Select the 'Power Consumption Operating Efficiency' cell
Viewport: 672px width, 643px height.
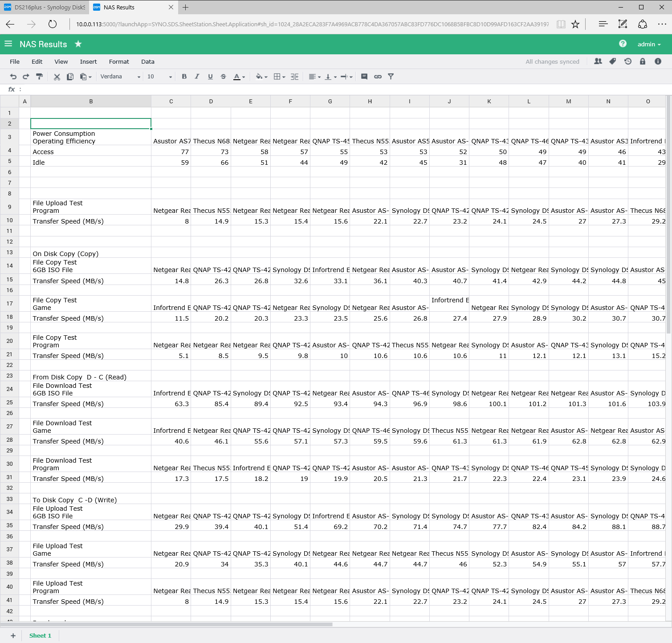91,137
